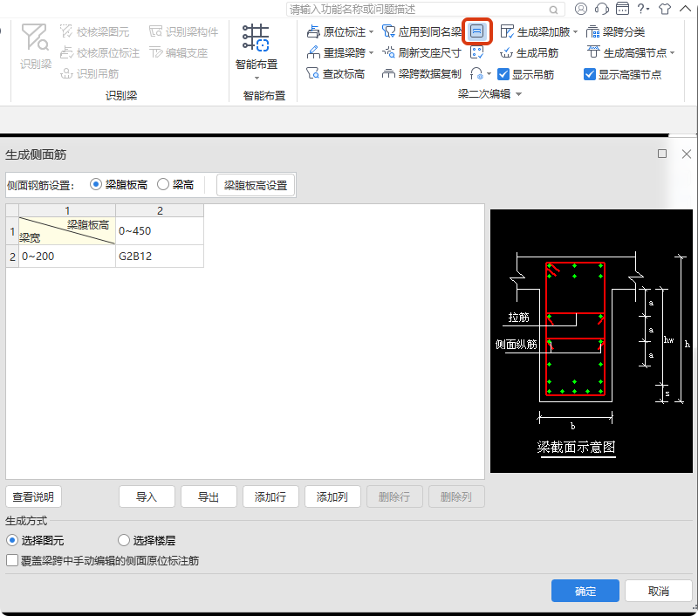This screenshot has height=616, width=698.
Task: Click the 添加列 button
Action: point(332,496)
